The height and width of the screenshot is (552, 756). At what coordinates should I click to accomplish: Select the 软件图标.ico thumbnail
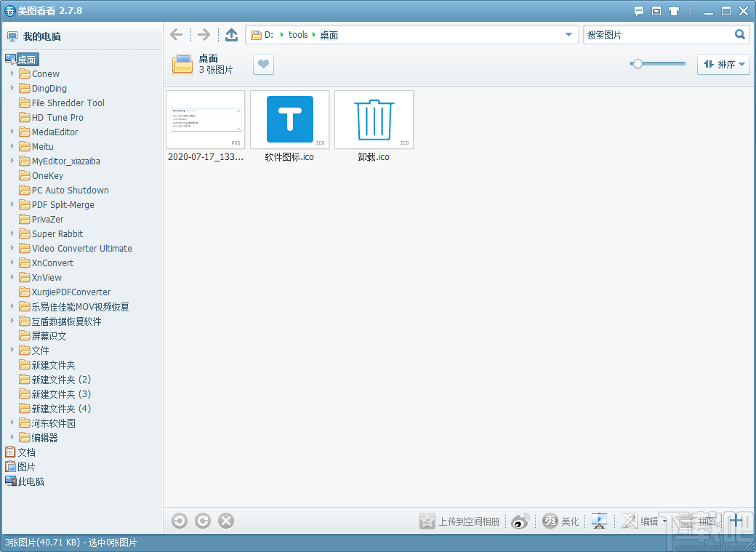(x=290, y=120)
